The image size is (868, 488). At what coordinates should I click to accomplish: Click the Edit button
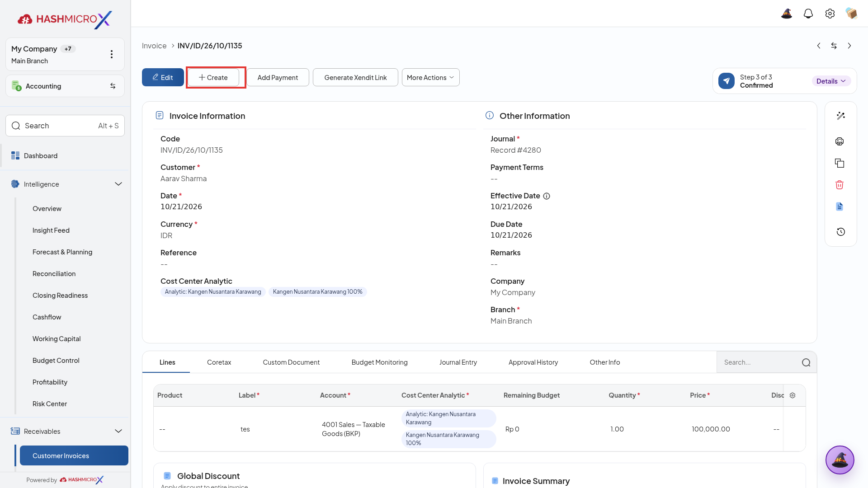click(x=163, y=77)
